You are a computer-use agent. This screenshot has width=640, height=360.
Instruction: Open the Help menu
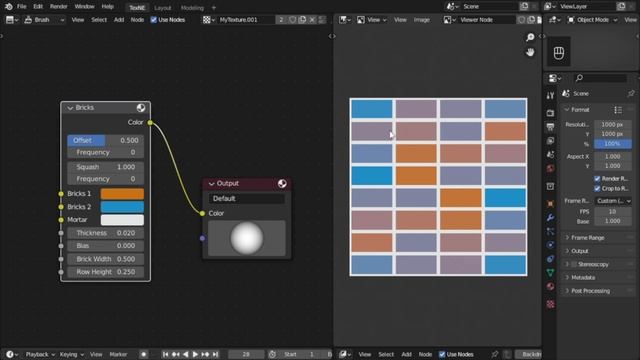pos(107,7)
